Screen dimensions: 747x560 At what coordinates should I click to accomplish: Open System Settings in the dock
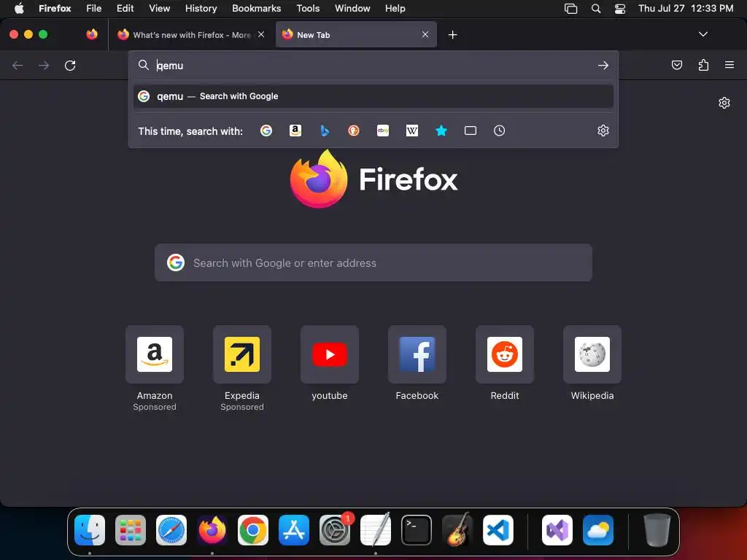335,530
